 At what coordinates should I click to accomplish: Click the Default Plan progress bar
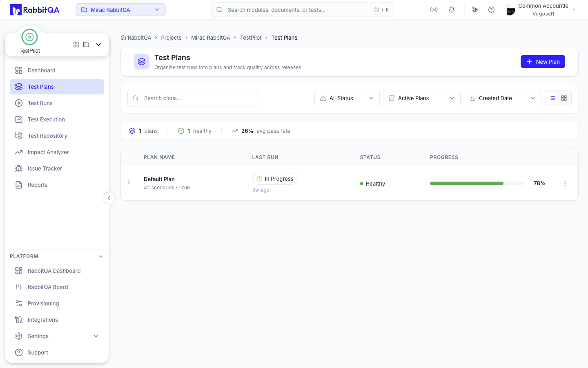pos(477,184)
